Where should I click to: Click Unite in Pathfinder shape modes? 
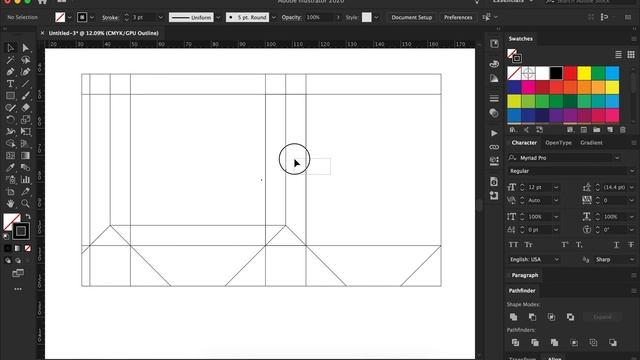click(513, 317)
